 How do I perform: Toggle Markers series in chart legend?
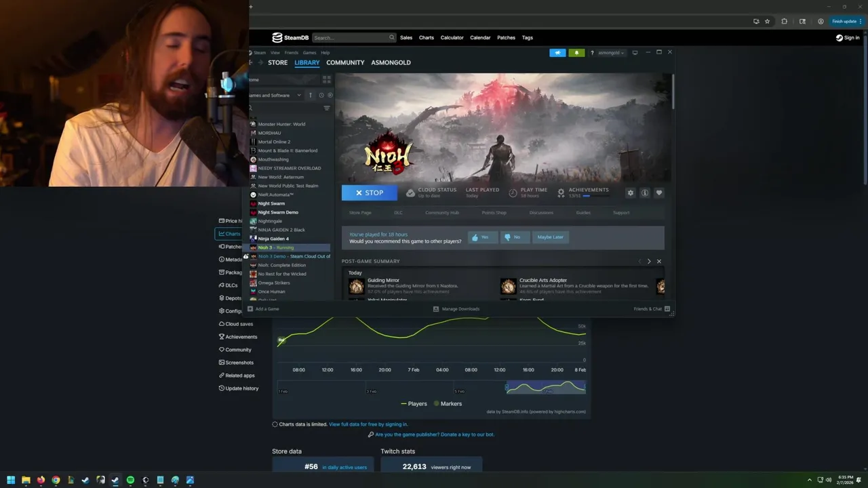[448, 404]
